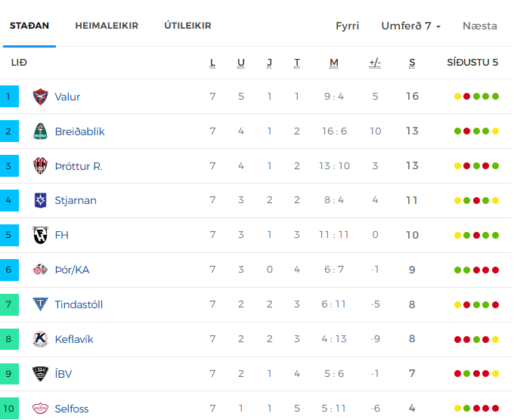Go to previous round with Fyrri
This screenshot has width=514, height=420.
coord(347,26)
